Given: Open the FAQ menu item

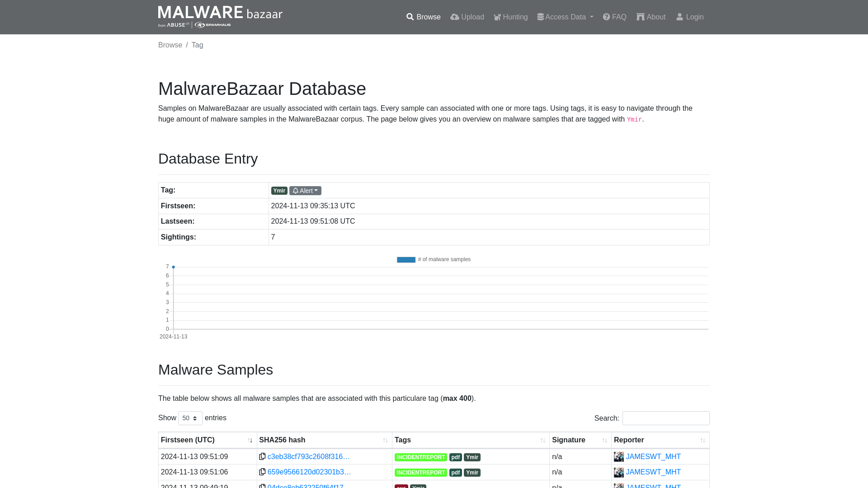Looking at the screenshot, I should tap(614, 17).
